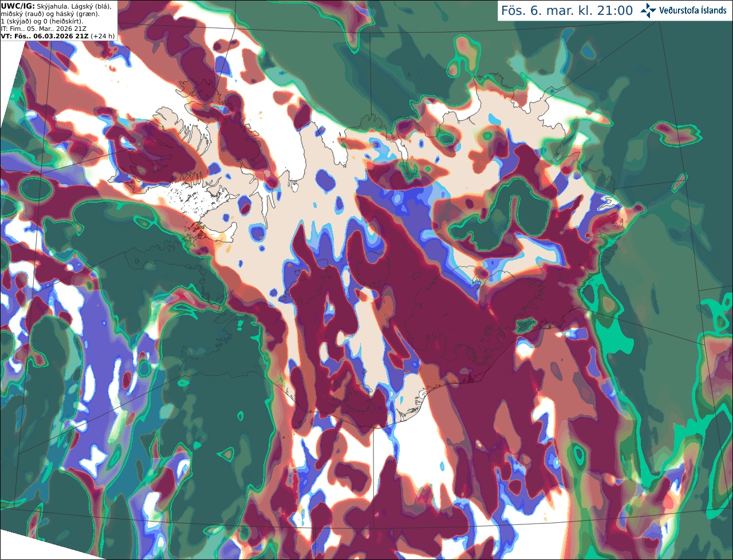
Task: Click the Veðurstofa Íslands star logo icon
Action: point(648,10)
